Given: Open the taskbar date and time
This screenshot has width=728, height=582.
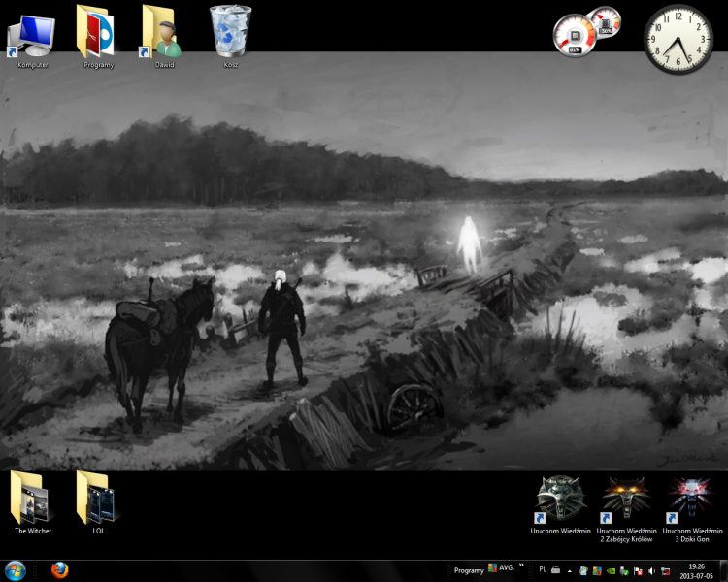Looking at the screenshot, I should [696, 570].
